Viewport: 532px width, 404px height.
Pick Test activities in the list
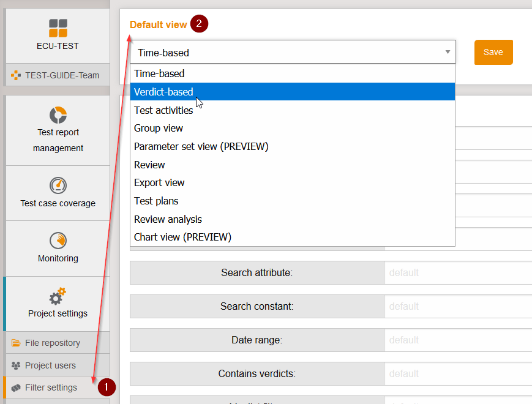tap(163, 110)
